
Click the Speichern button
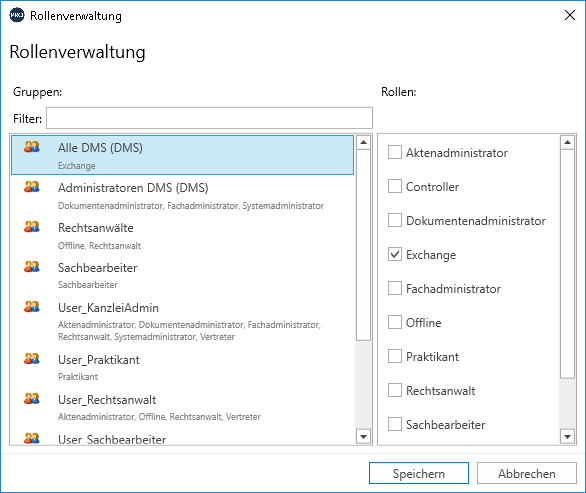419,473
